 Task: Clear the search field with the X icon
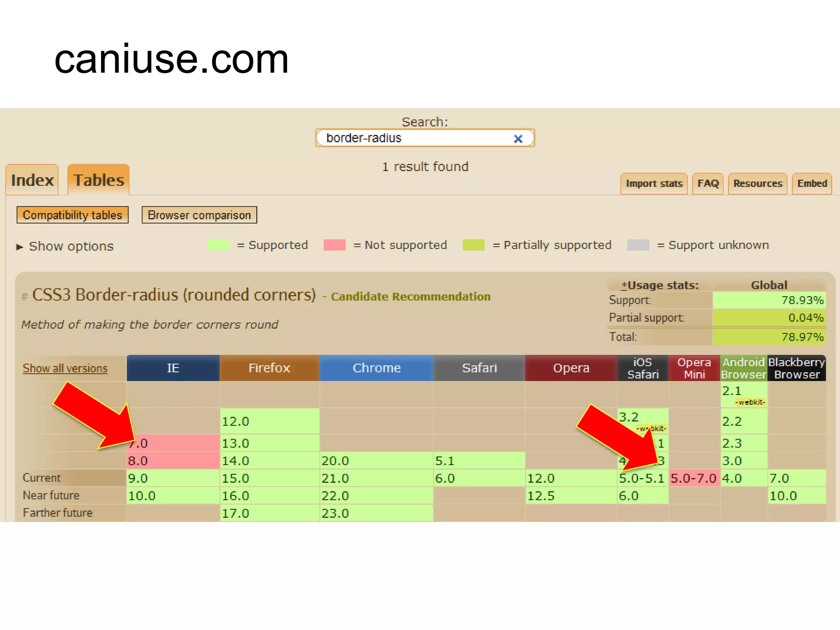click(x=518, y=139)
